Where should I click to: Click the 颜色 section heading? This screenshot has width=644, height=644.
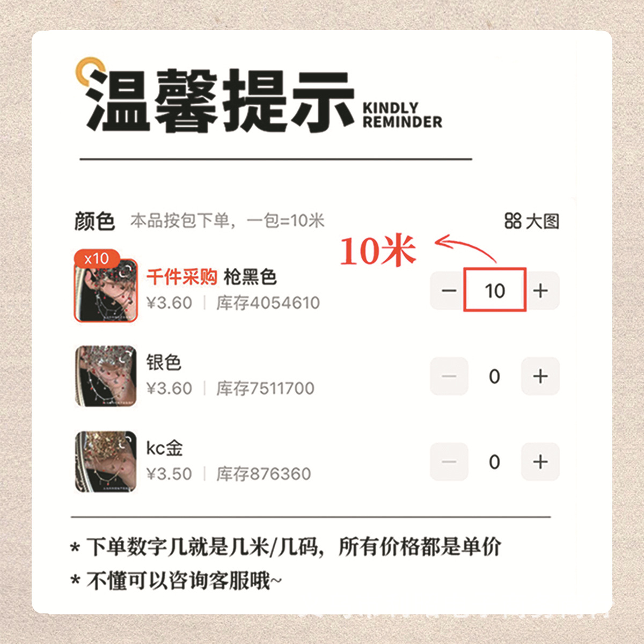click(x=94, y=221)
